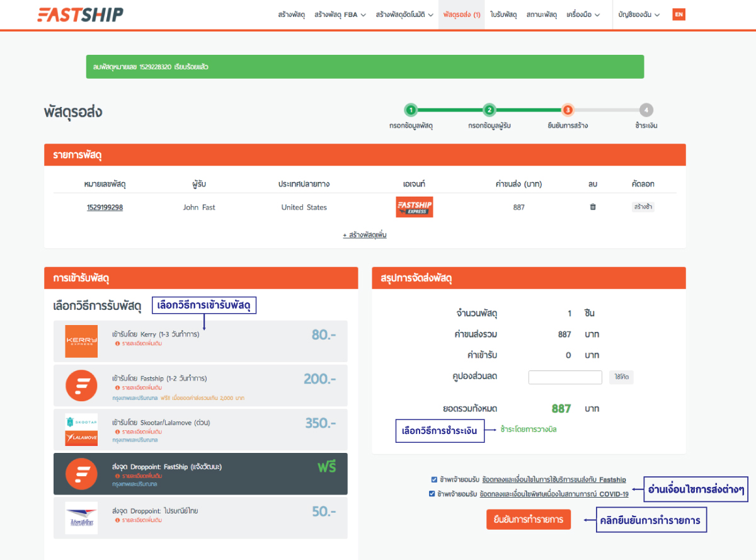This screenshot has height=560, width=756.
Task: Switch to the สถานะพัสดุ menu item
Action: pos(541,14)
